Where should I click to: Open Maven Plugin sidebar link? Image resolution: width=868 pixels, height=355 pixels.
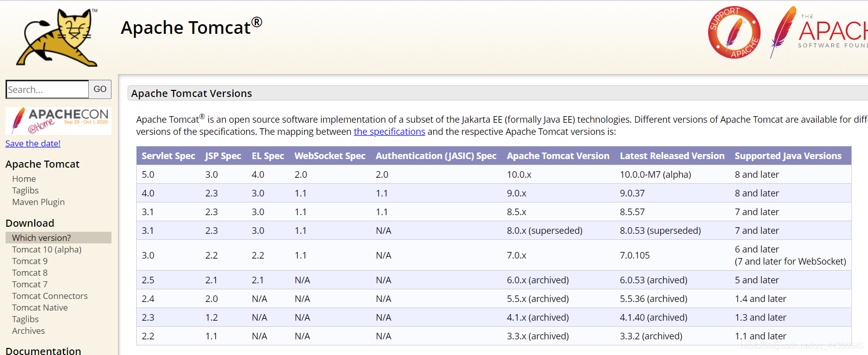pos(38,202)
